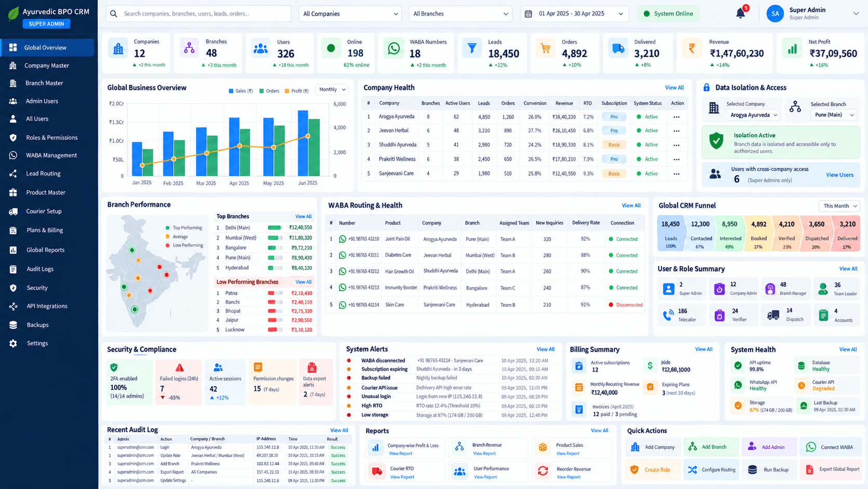
Task: Click the Net Profit bar chart icon
Action: coord(792,49)
